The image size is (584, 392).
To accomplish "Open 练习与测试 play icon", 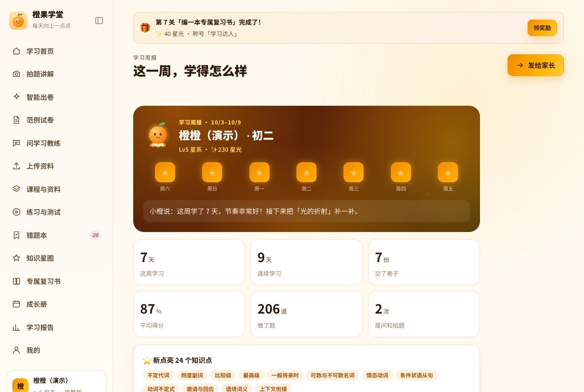I will pos(16,212).
